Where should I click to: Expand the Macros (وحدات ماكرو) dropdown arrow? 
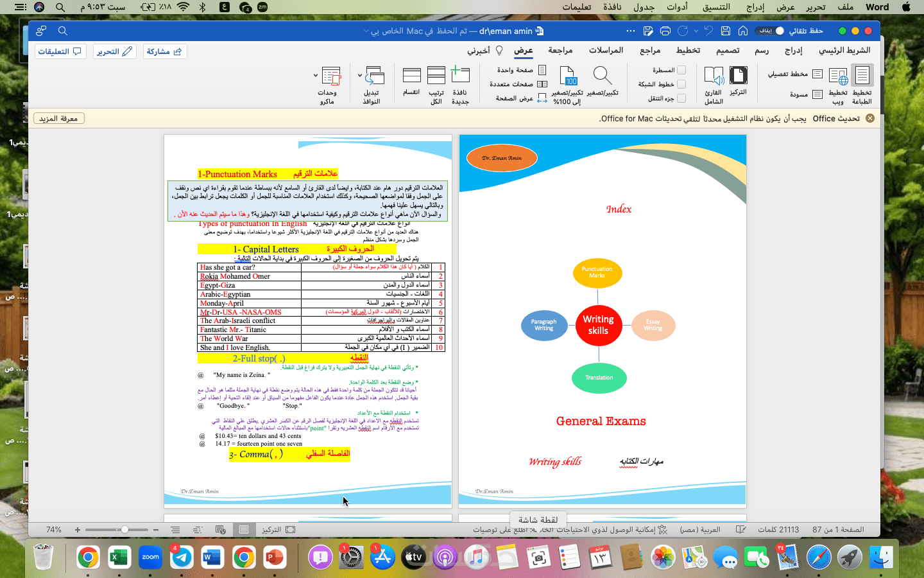click(x=316, y=76)
